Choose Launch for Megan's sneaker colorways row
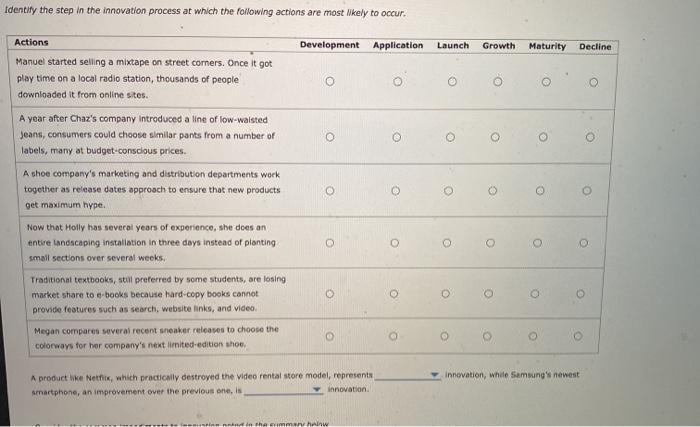 click(x=444, y=336)
